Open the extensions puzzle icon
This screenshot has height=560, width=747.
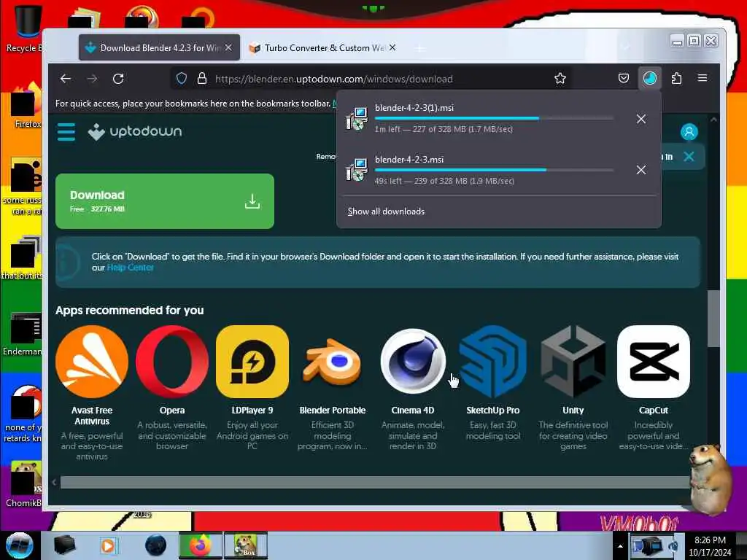click(676, 78)
